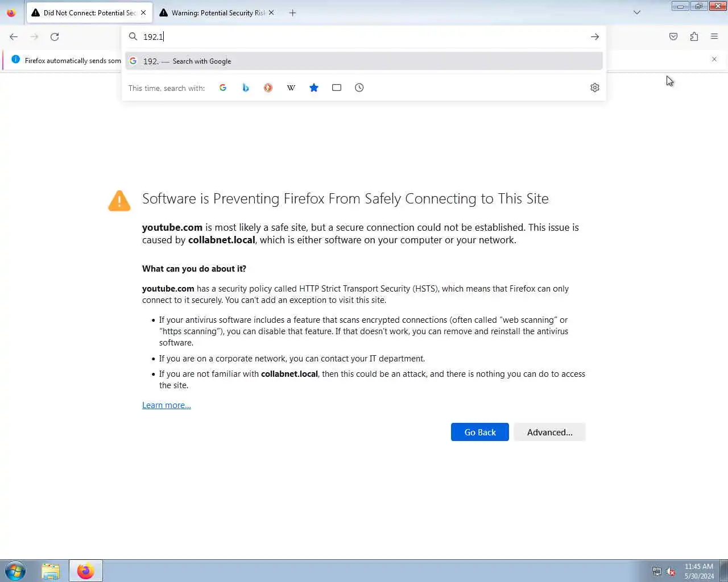Close the 'Warning: Potential Security Risk' tab
The height and width of the screenshot is (582, 728).
(271, 13)
